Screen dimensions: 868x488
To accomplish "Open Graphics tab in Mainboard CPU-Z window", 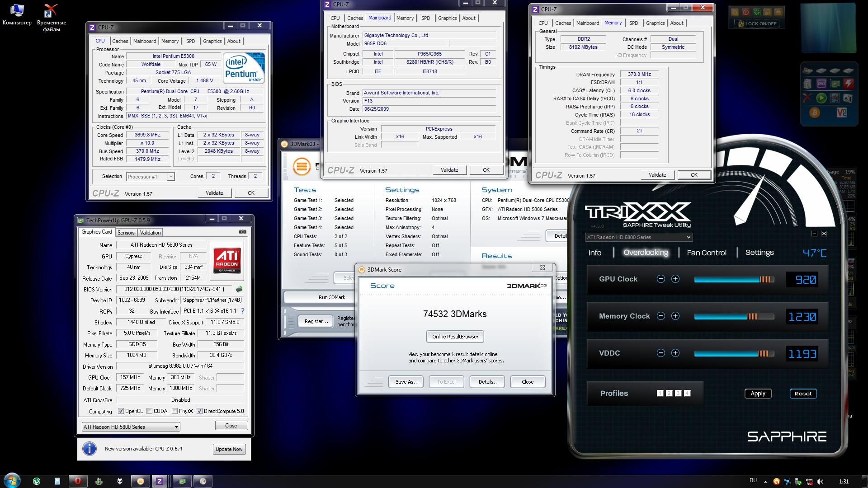I will [x=447, y=18].
